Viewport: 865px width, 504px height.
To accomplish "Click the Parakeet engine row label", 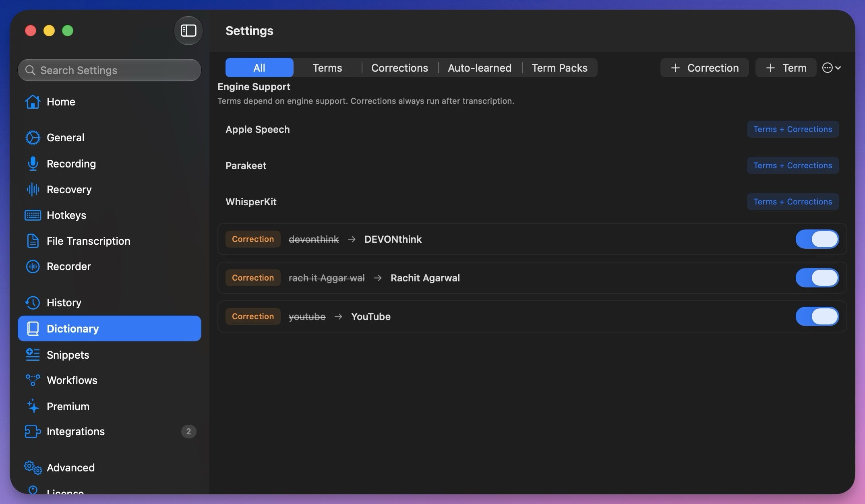I will (246, 165).
